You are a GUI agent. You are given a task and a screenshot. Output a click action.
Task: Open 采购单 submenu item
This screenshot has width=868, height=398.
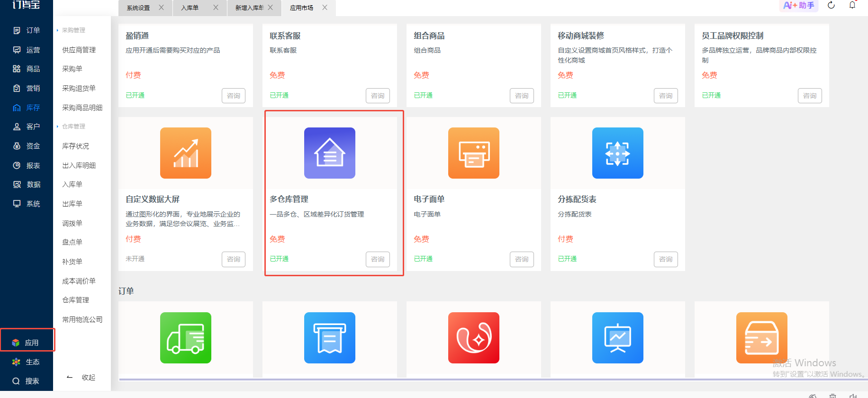click(72, 69)
